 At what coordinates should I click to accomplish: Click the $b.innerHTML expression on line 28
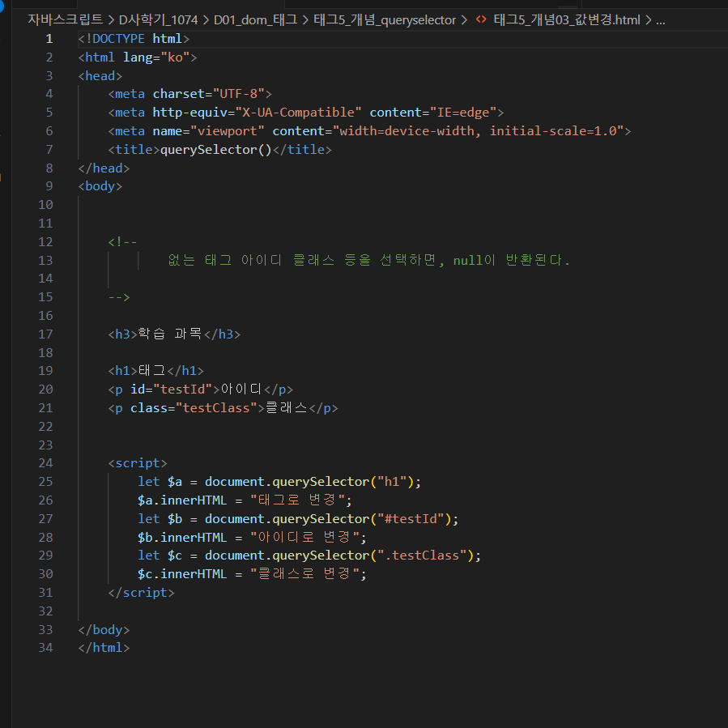(182, 537)
